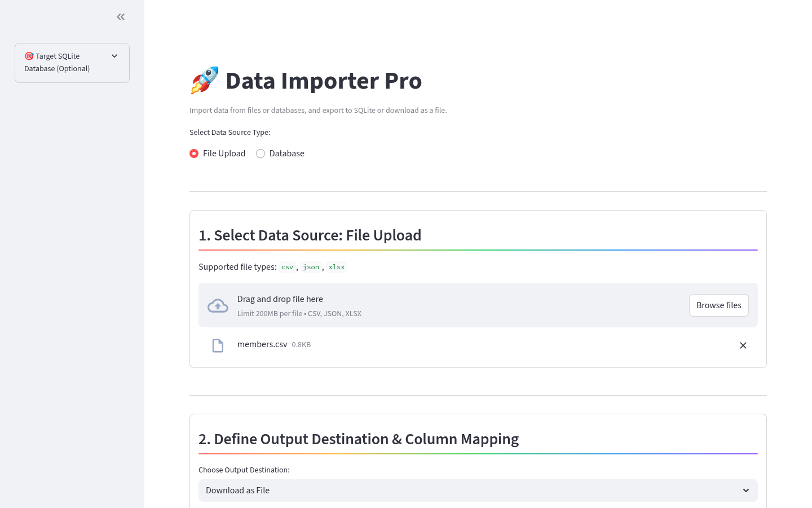812x508 pixels.
Task: Click the Select Data Source Type label
Action: 230,133
